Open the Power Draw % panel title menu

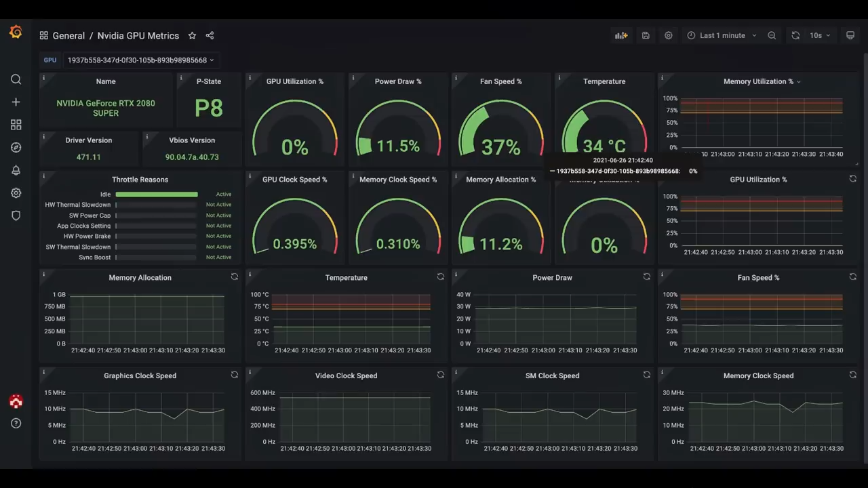398,81
